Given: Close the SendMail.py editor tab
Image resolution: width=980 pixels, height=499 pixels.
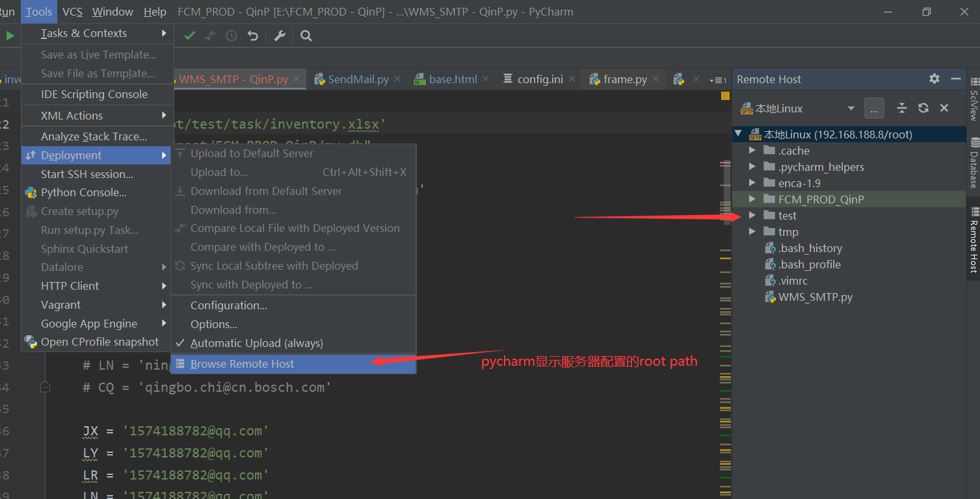Looking at the screenshot, I should click(x=397, y=79).
